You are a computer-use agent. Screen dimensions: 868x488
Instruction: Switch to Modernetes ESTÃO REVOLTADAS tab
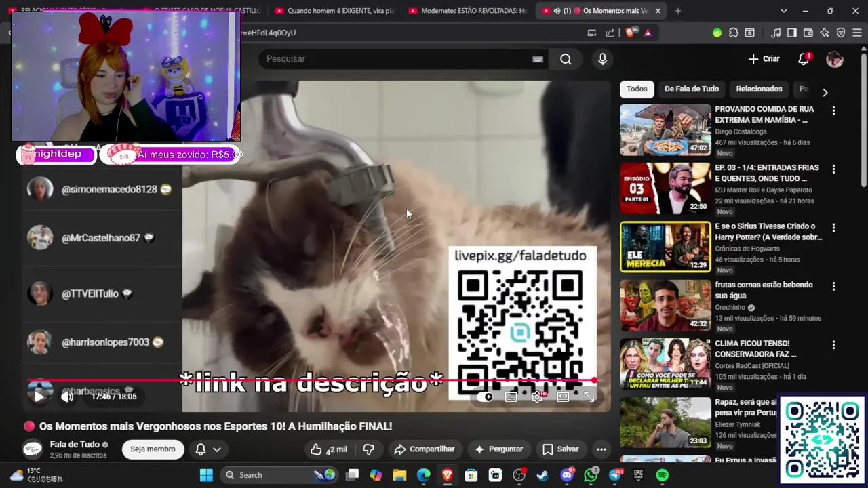468,11
